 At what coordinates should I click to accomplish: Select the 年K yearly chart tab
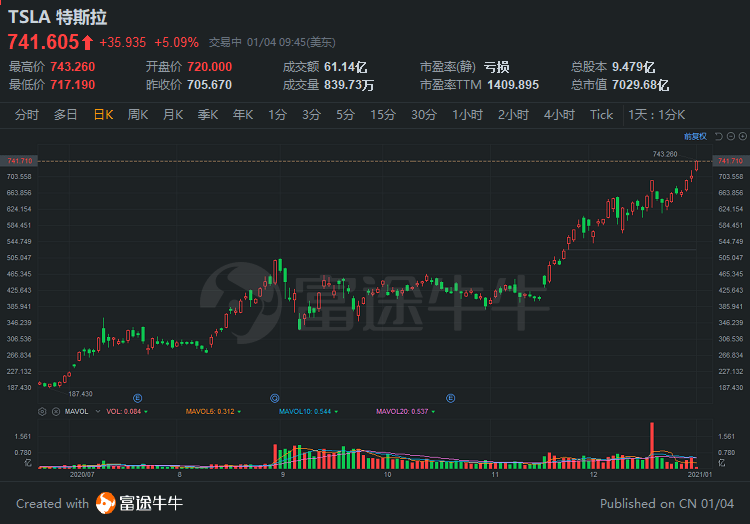tap(243, 115)
